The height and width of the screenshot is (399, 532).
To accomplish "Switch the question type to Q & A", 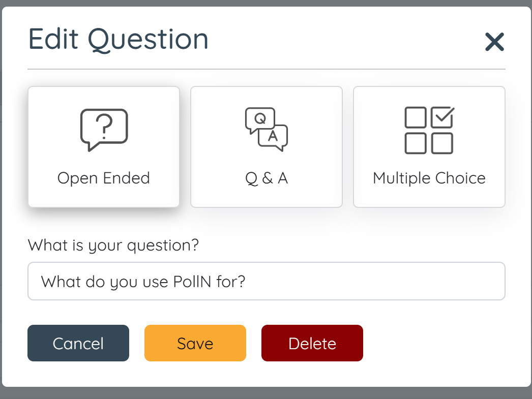I will pos(267,147).
